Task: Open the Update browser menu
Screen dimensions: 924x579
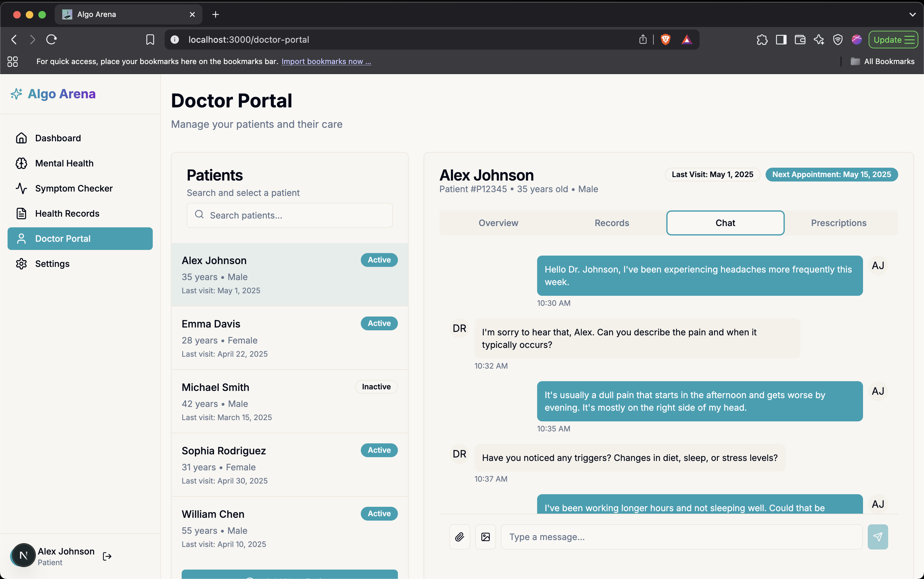Action: click(x=893, y=40)
